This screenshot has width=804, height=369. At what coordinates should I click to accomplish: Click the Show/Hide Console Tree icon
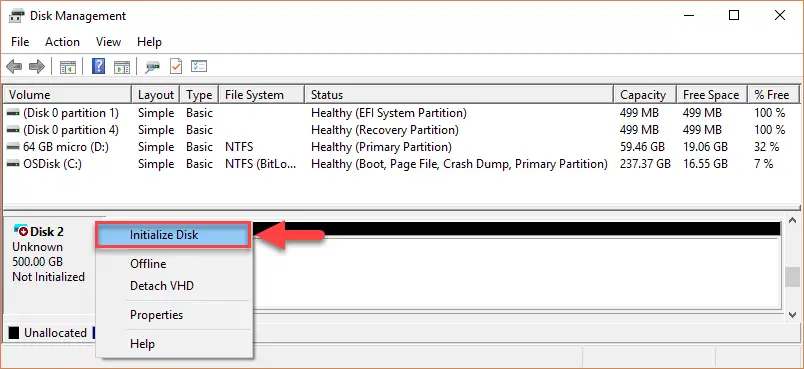(68, 67)
